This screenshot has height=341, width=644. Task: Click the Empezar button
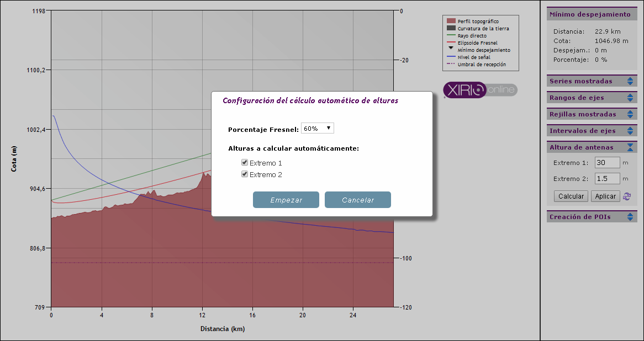[x=286, y=200]
